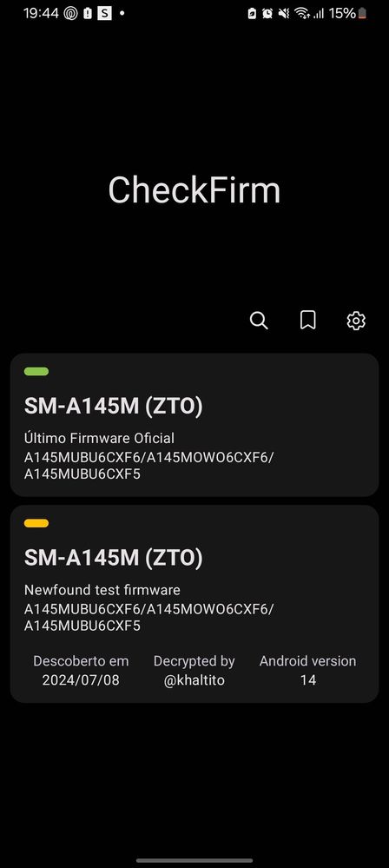
Task: Tap the bottom navigation gesture handle
Action: (x=194, y=861)
